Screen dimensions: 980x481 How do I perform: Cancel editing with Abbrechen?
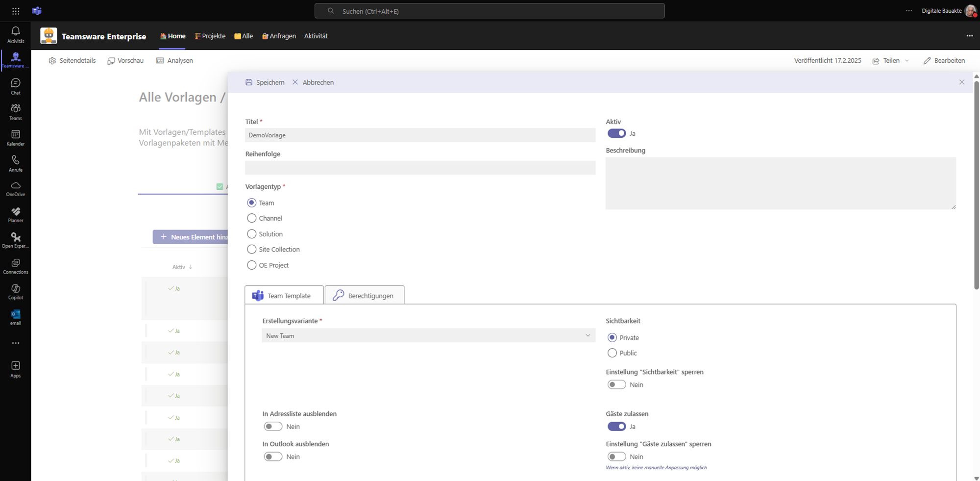[x=313, y=82]
